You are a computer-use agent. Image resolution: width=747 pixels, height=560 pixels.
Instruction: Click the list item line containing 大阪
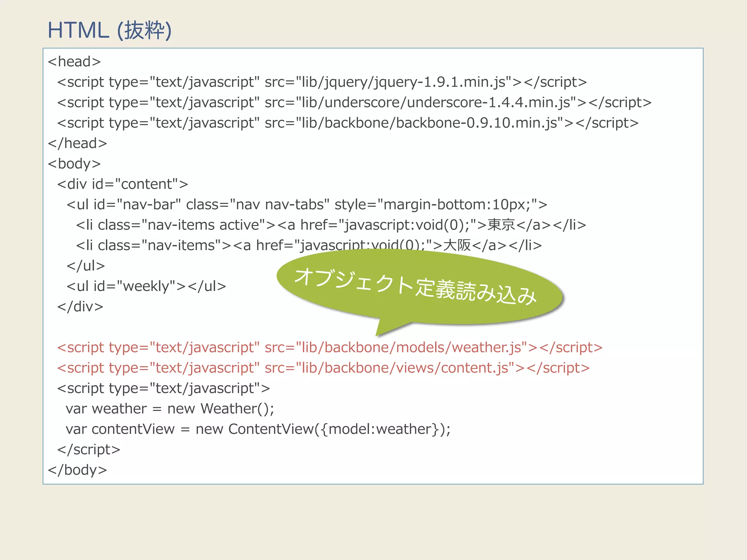[309, 245]
